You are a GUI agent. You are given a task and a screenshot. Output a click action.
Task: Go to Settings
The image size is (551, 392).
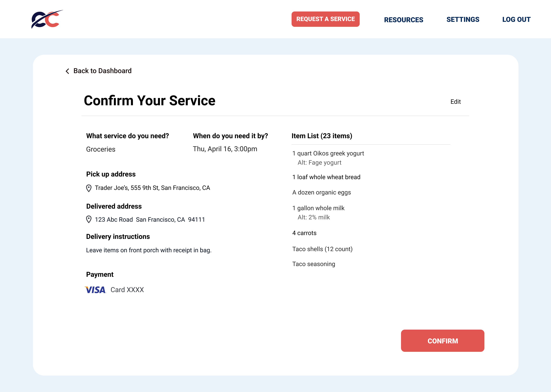[463, 20]
